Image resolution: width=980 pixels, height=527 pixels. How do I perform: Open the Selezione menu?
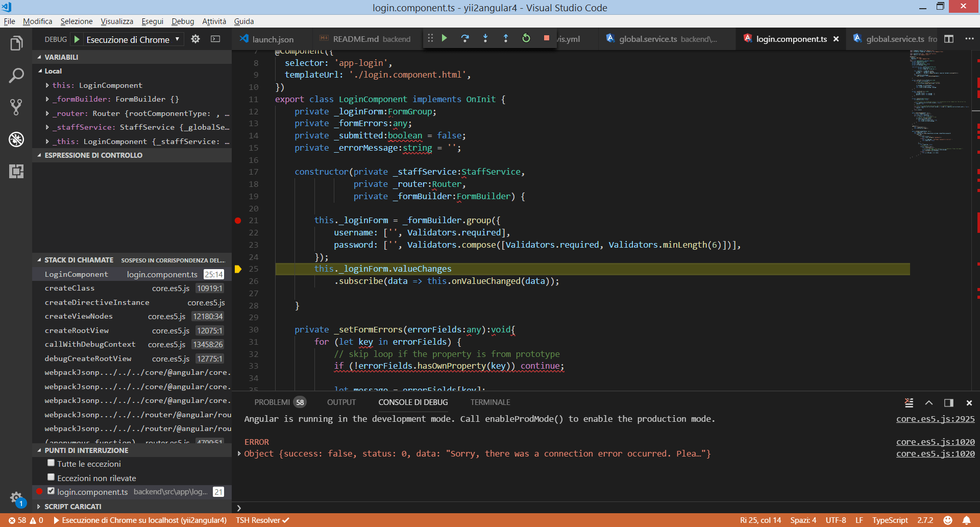coord(77,21)
